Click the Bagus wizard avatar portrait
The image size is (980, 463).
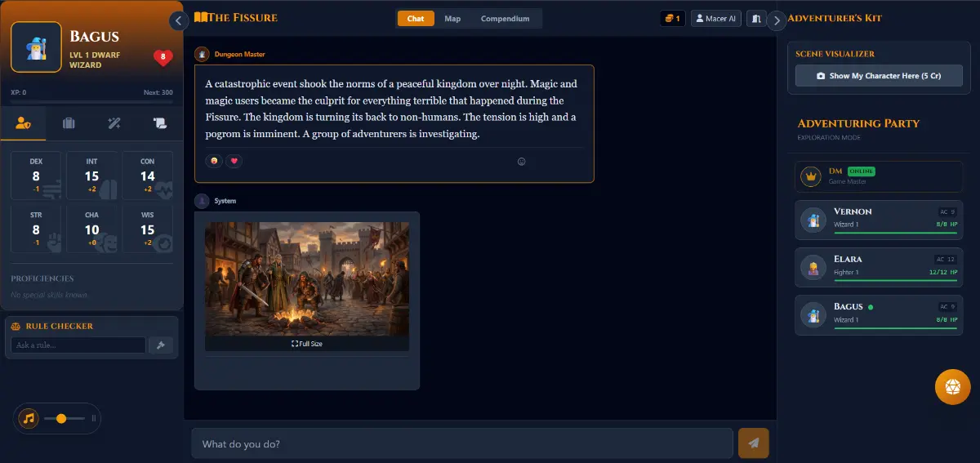point(36,47)
